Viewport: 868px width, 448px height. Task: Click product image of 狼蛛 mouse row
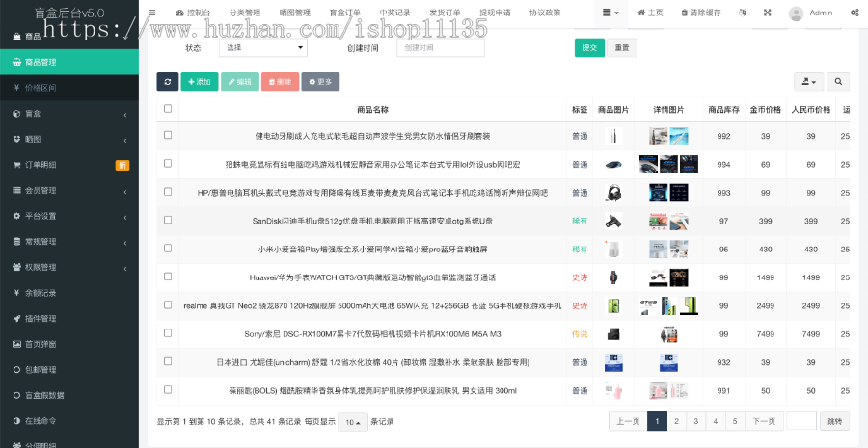click(x=613, y=164)
